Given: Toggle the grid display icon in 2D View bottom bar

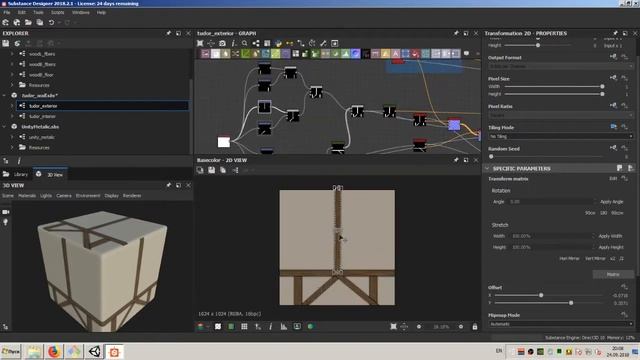Looking at the screenshot, I should [244, 327].
